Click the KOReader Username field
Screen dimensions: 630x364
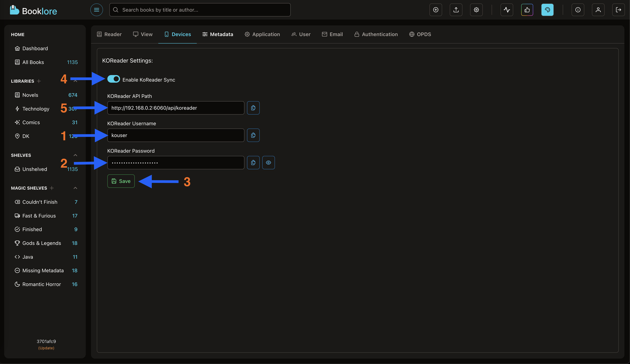[x=176, y=135]
